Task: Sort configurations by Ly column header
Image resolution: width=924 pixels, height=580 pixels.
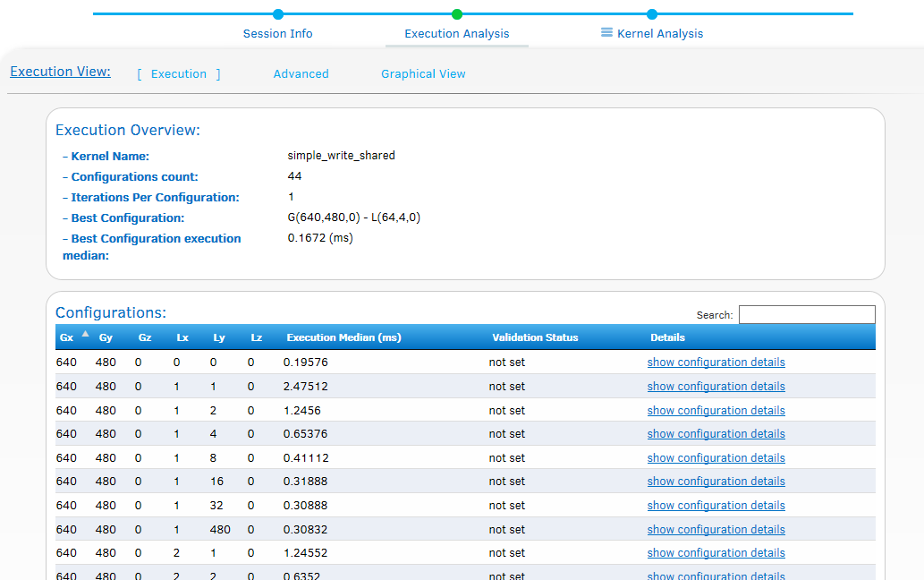Action: [219, 338]
